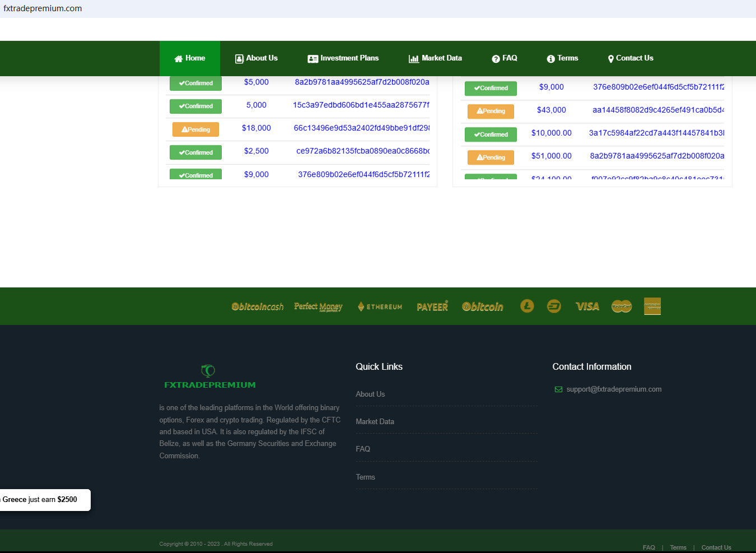Click the Ethereum payment logo
Screen dimensions: 756x553
380,306
